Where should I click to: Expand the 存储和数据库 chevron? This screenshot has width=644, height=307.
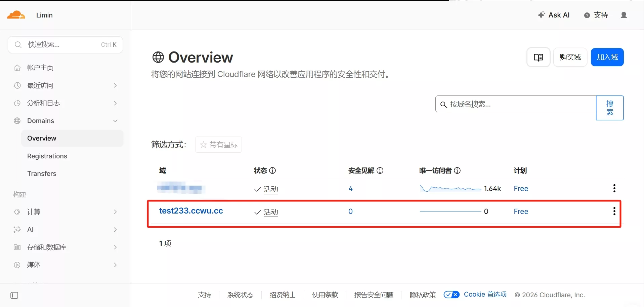(115, 247)
